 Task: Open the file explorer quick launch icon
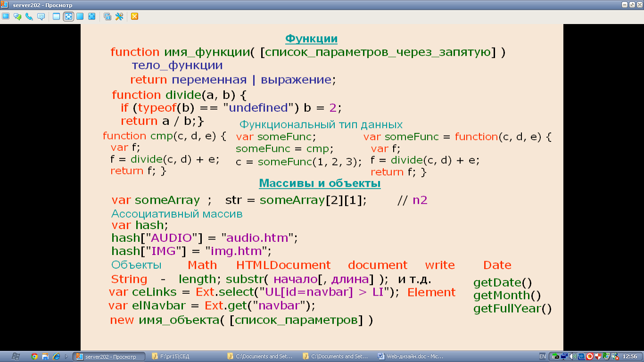point(46,356)
